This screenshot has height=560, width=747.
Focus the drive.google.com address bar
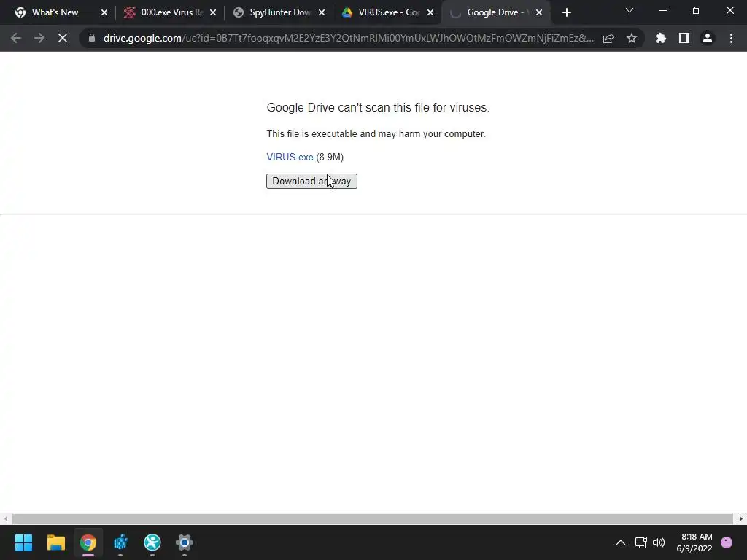(348, 38)
